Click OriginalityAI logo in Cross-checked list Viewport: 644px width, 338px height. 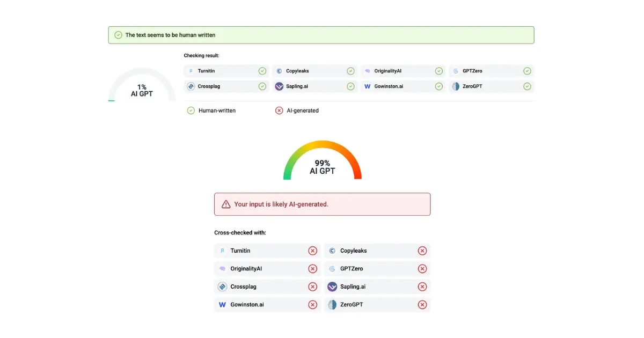tap(223, 269)
